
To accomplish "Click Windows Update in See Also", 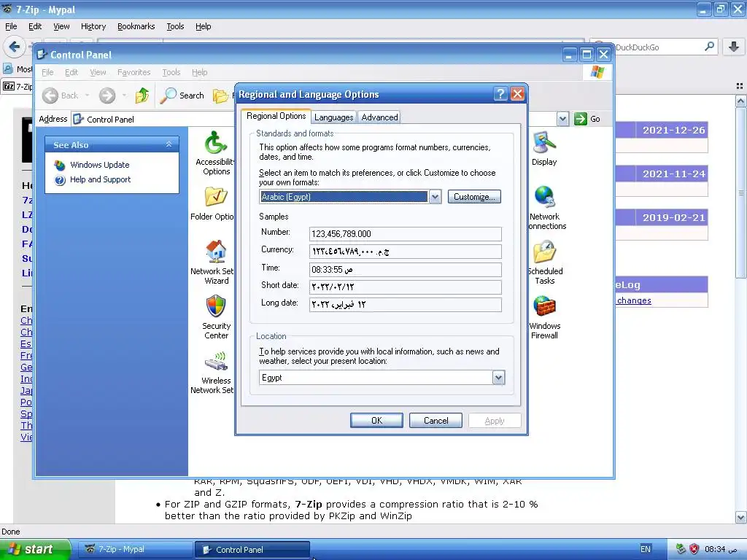I will click(x=99, y=165).
